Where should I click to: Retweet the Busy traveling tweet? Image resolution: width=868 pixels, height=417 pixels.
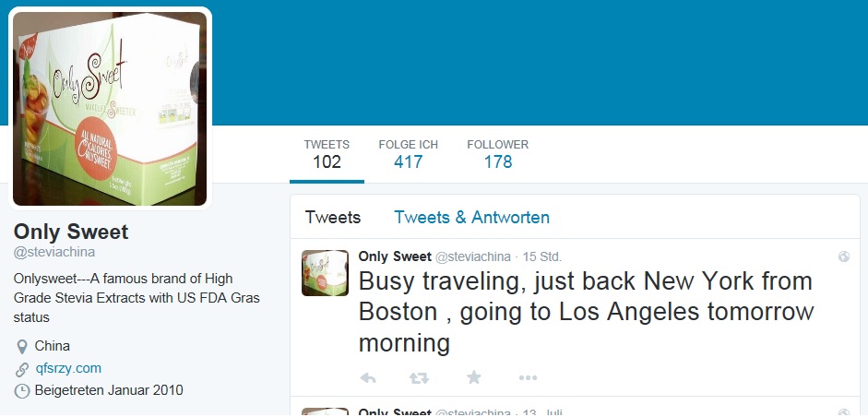420,377
